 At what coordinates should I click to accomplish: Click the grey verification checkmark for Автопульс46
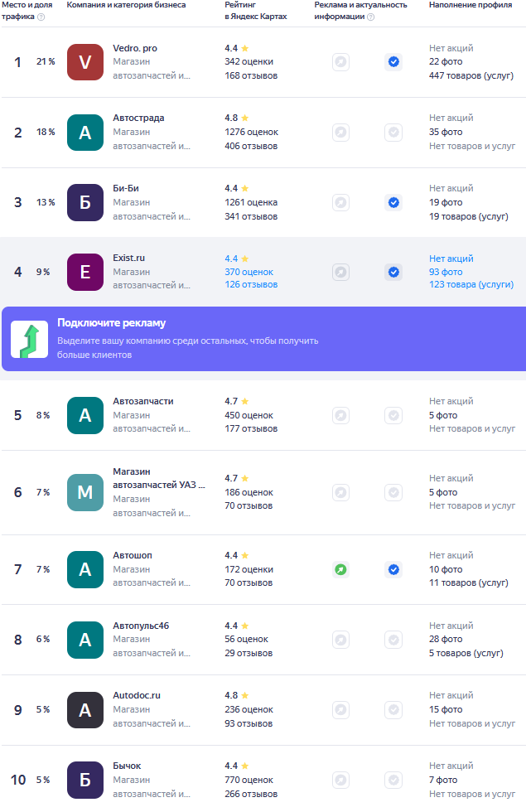pos(393,640)
